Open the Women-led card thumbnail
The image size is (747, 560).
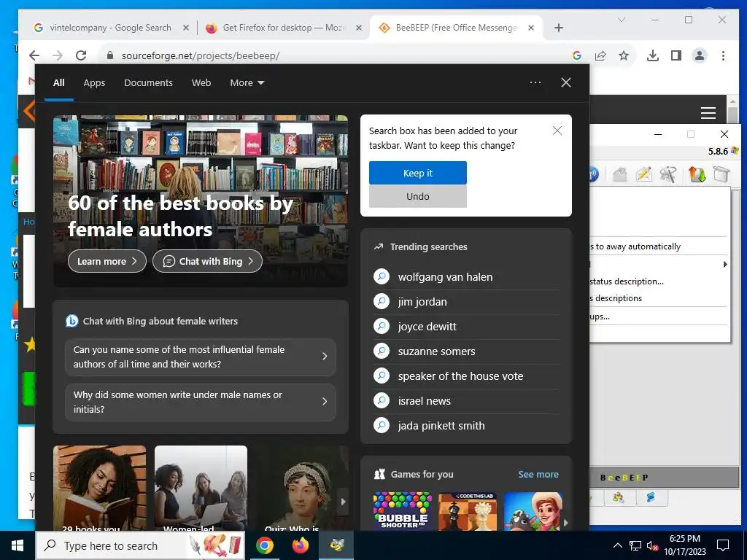201,488
